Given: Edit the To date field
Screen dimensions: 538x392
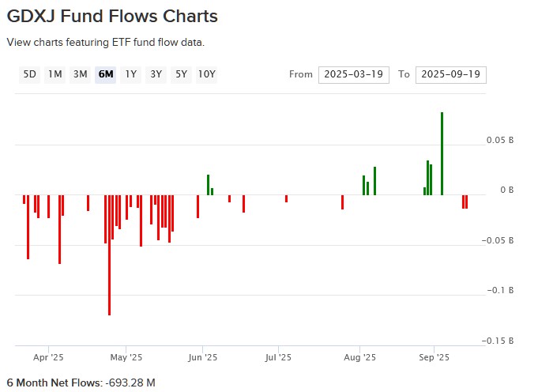Looking at the screenshot, I should (x=450, y=74).
